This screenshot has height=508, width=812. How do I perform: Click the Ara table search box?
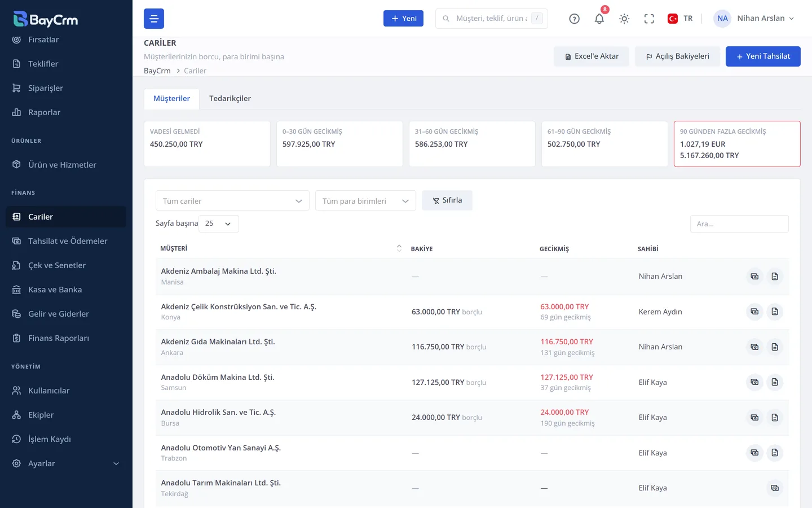pos(739,224)
